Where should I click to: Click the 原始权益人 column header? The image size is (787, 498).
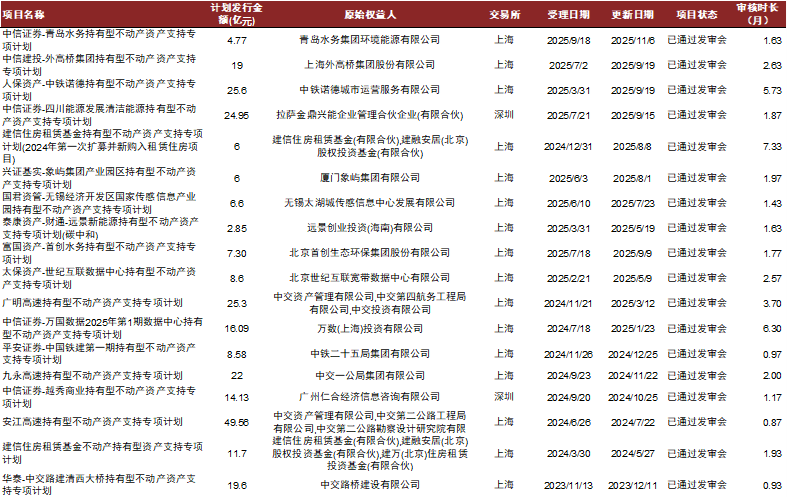click(370, 15)
